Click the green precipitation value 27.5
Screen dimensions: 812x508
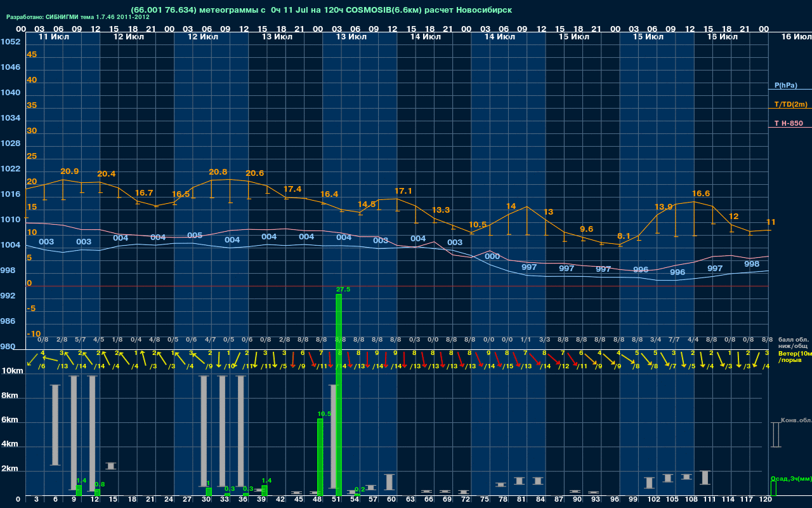point(343,289)
